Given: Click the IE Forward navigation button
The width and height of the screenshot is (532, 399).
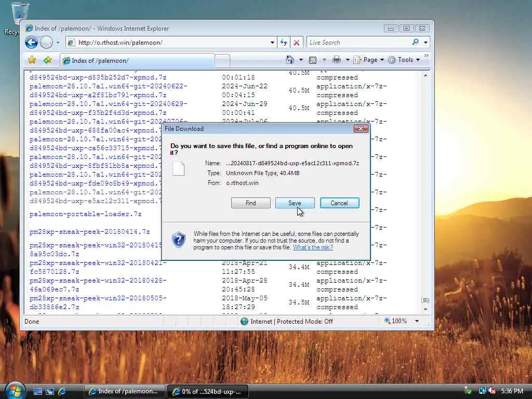Looking at the screenshot, I should [46, 43].
